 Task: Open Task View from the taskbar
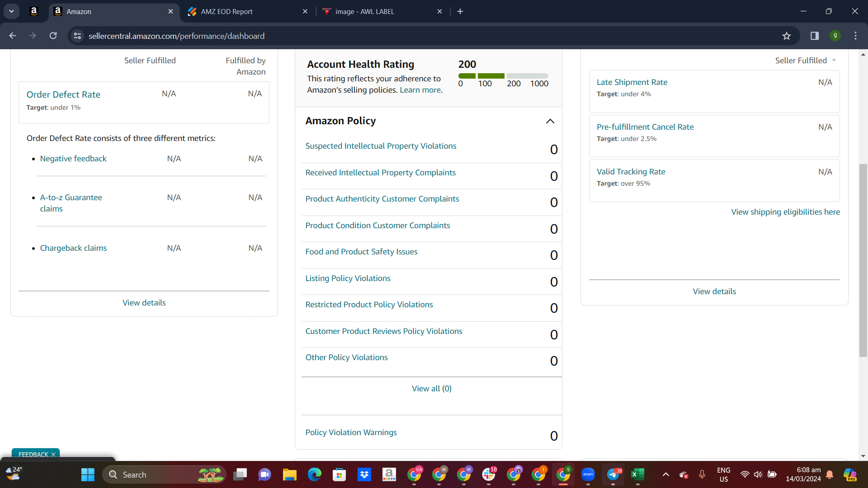click(240, 474)
